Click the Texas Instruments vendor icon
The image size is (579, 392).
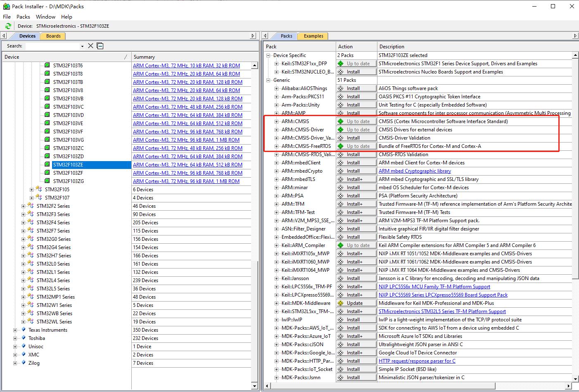(x=24, y=330)
